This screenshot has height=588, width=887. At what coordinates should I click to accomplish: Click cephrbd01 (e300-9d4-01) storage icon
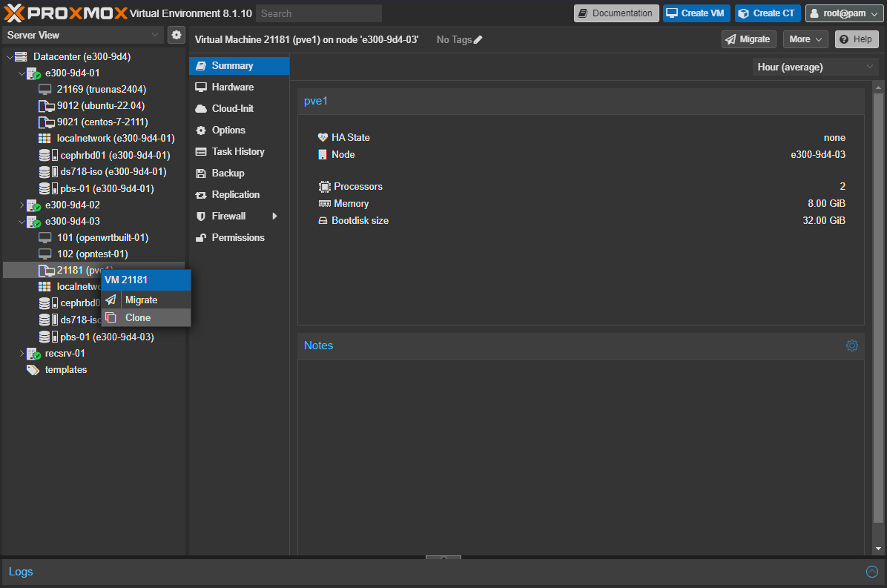(48, 155)
